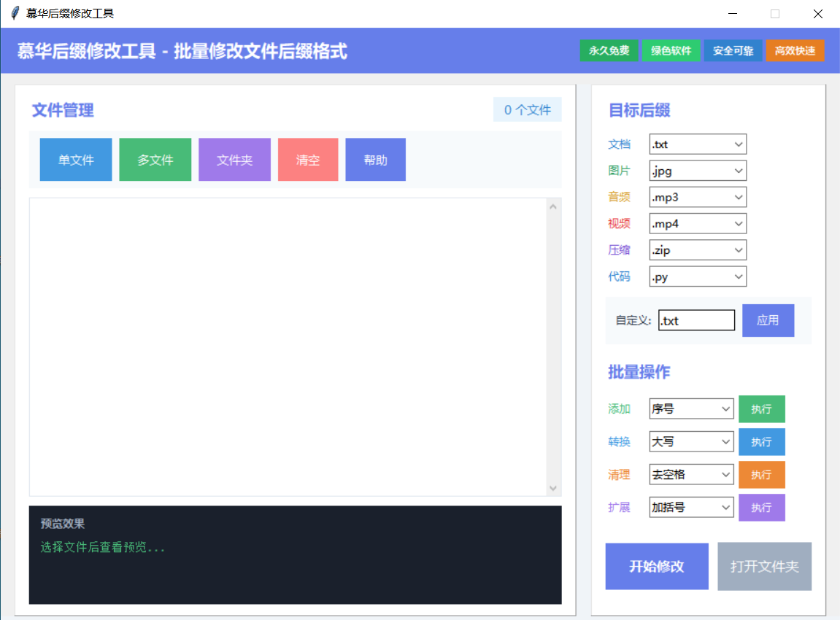Close the 慕华后缀修改工具 window

(x=817, y=13)
